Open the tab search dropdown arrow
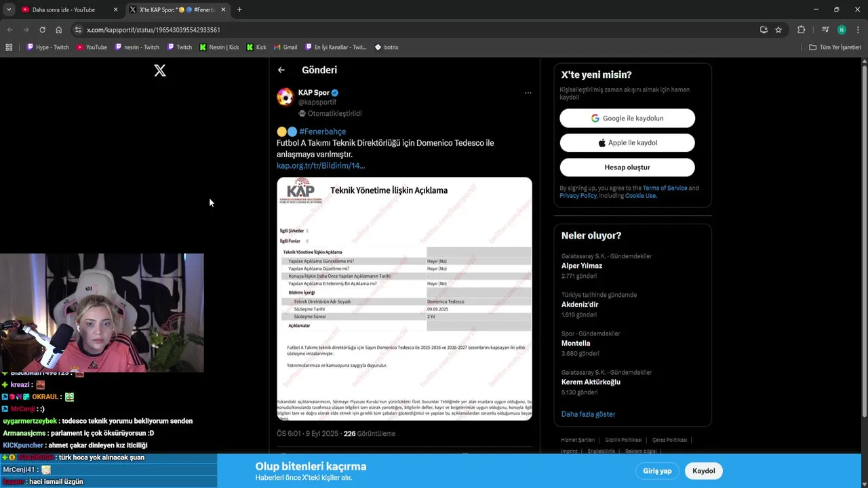This screenshot has width=868, height=488. point(8,9)
